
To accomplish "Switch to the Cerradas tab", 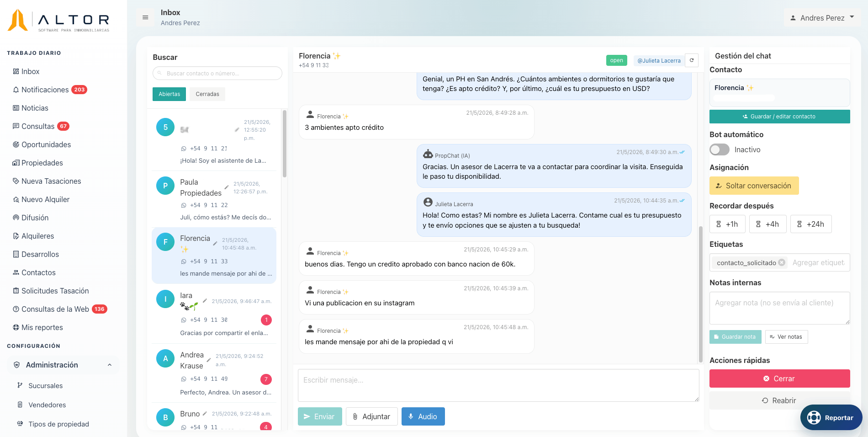I will (207, 94).
